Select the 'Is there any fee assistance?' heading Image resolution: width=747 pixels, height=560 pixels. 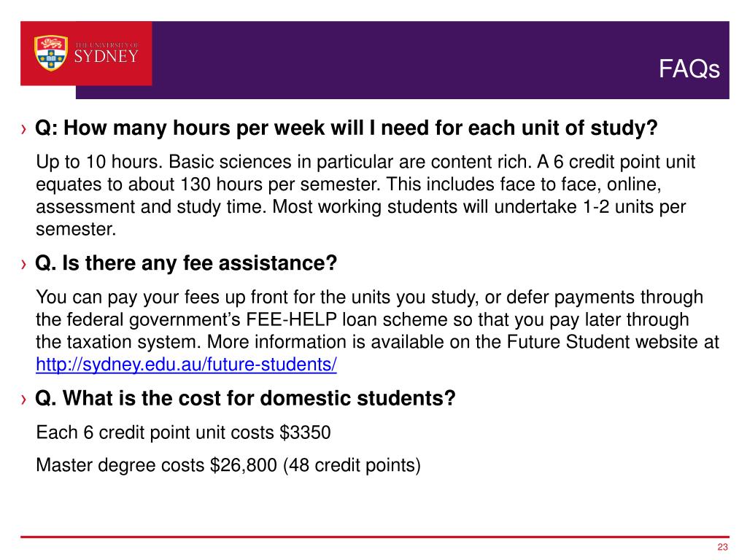[186, 263]
